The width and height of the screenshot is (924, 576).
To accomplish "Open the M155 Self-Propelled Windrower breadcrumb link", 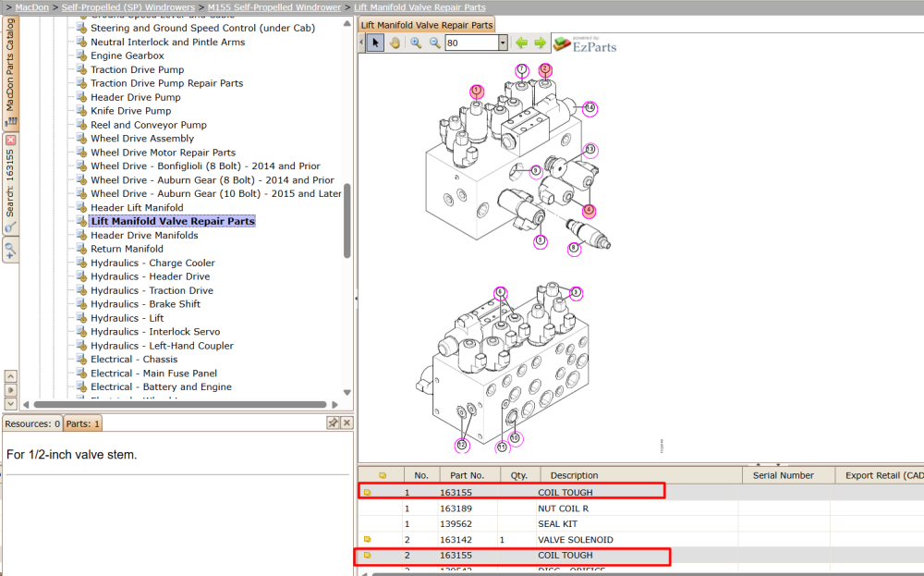I will [x=274, y=7].
